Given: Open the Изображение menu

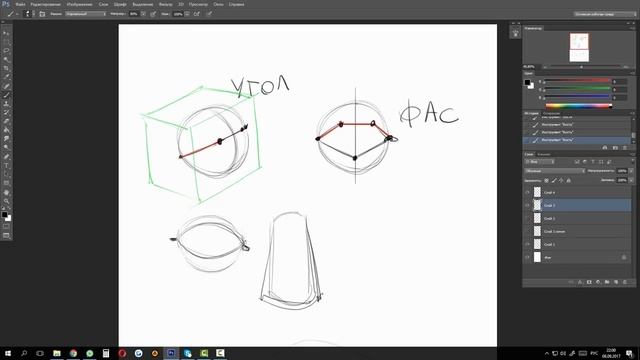Looking at the screenshot, I should tap(79, 4).
